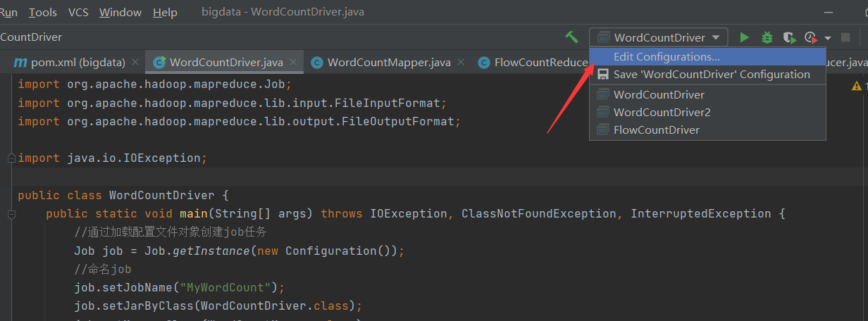Image resolution: width=868 pixels, height=321 pixels.
Task: Open the Help menu
Action: coord(165,12)
